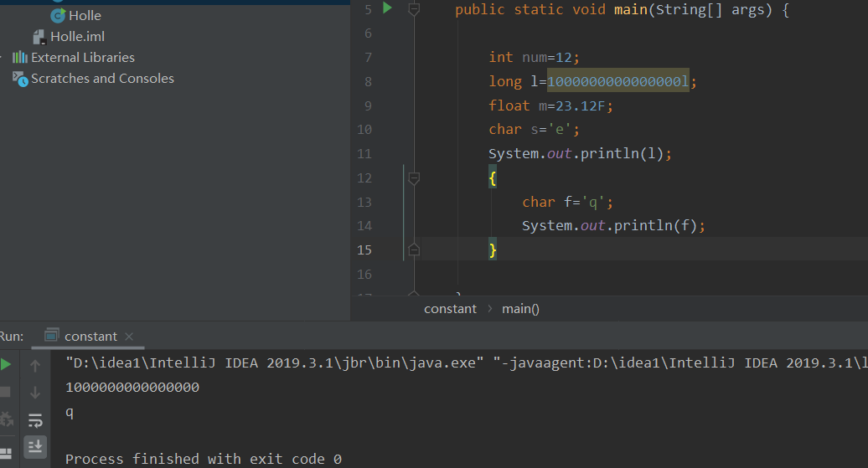Click the yellow closing brace on line 15
Screen dimensions: 868x468
[x=493, y=250]
